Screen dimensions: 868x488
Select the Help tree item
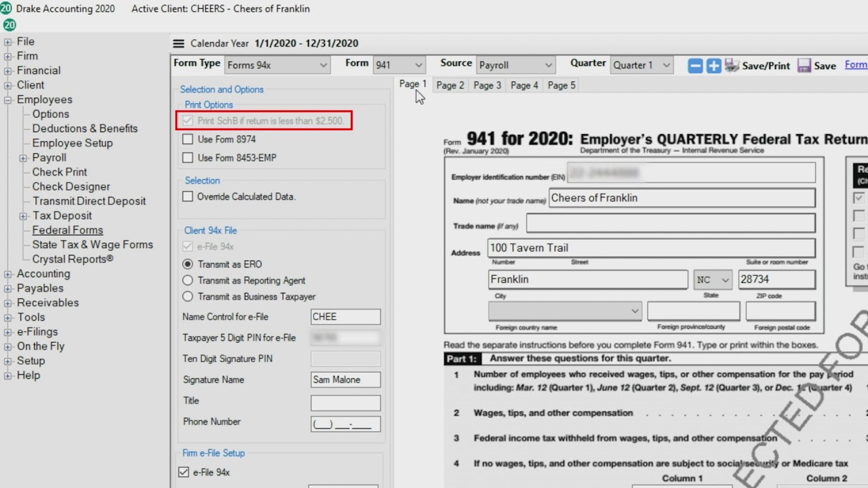[28, 375]
